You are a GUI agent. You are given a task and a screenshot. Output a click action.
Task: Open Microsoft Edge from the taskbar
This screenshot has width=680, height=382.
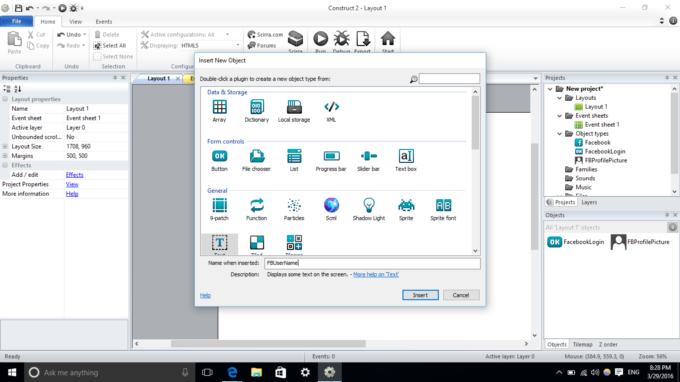[232, 372]
